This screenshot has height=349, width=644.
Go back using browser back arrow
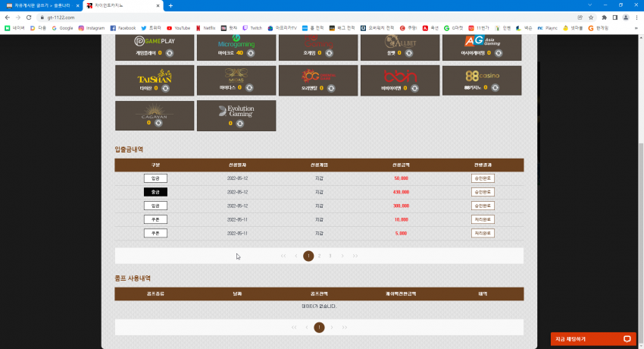7,17
